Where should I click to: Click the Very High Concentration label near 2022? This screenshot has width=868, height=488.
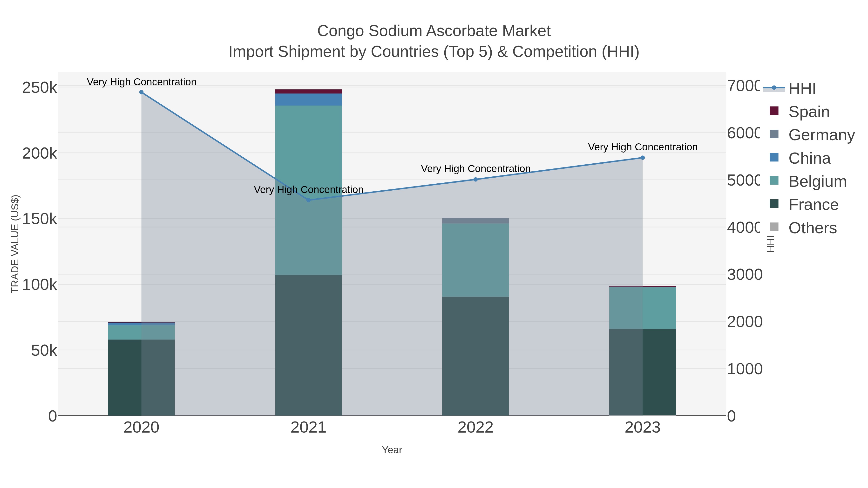[x=475, y=169]
